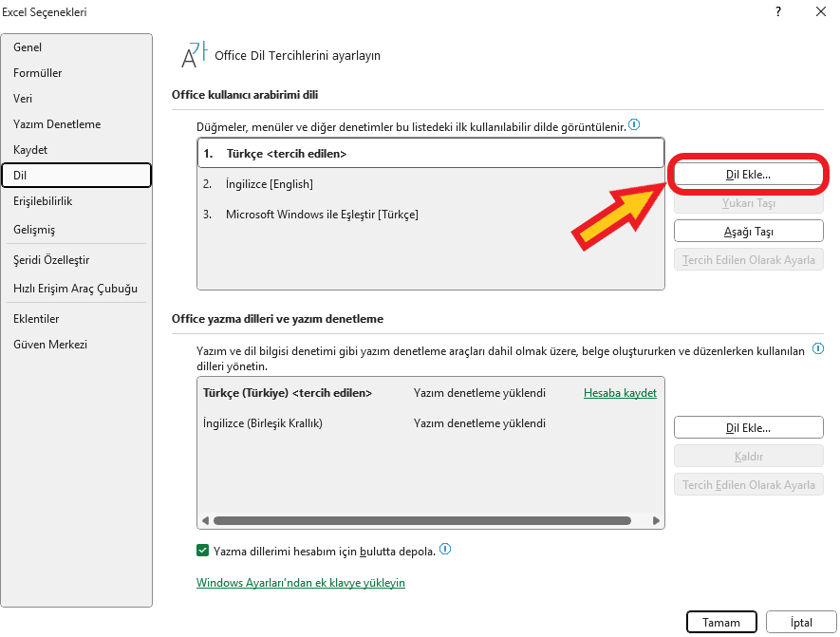Click right arrow of authoring list scrollbar
Image resolution: width=840 pixels, height=637 pixels.
(x=658, y=520)
